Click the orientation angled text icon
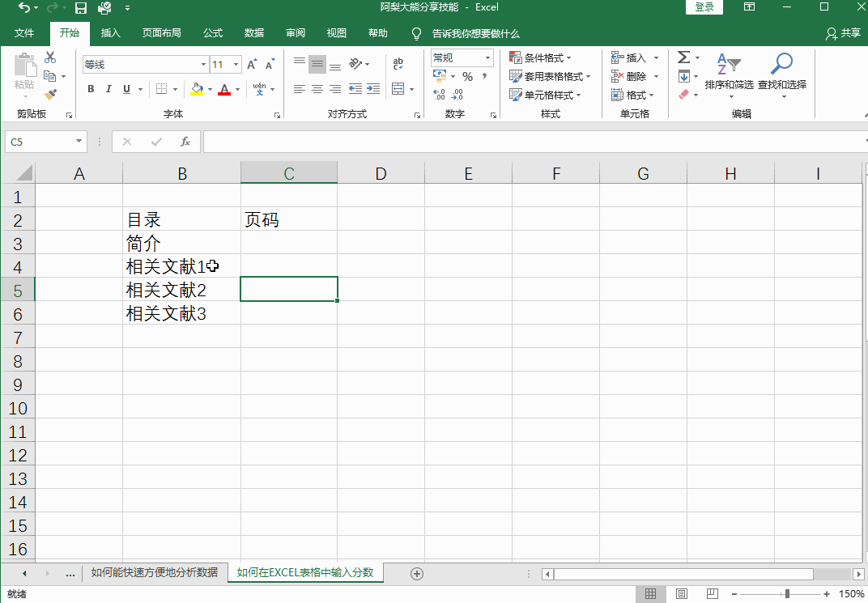Screen dimensions: 868x603 (355, 64)
